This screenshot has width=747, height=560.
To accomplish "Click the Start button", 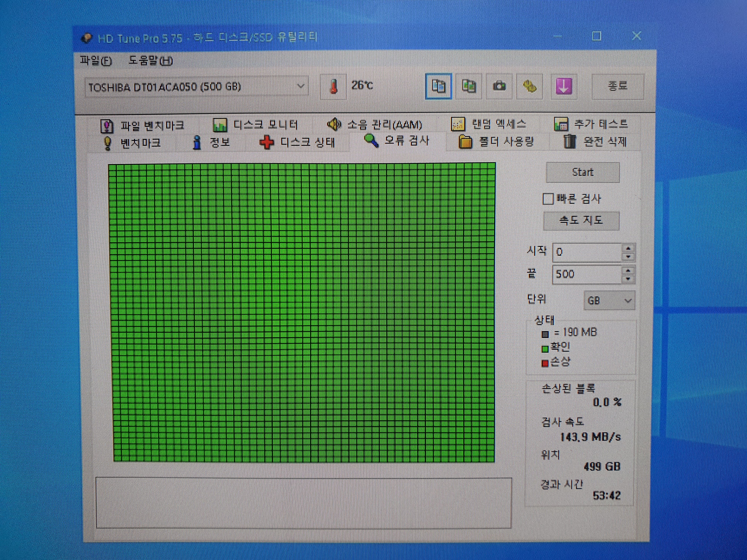I will tap(583, 172).
